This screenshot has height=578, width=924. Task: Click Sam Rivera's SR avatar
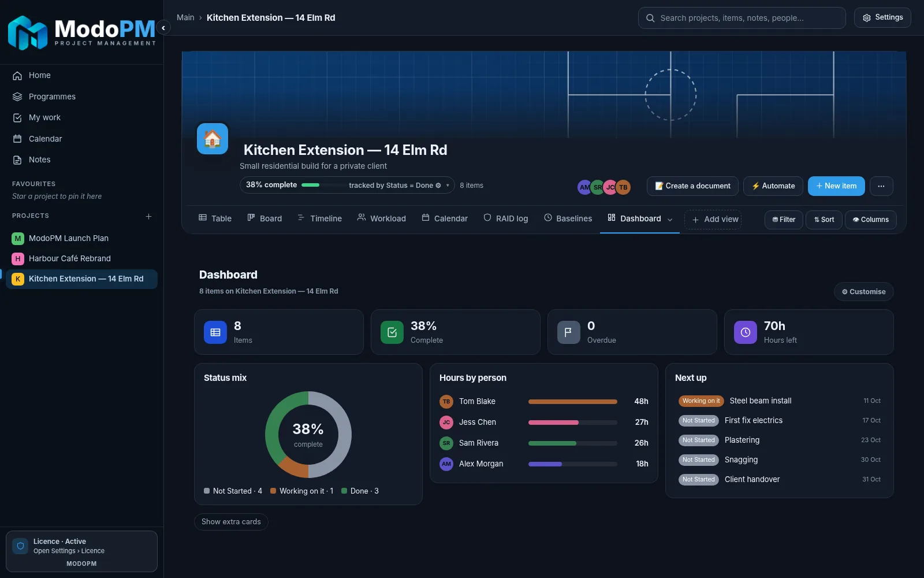pyautogui.click(x=446, y=443)
